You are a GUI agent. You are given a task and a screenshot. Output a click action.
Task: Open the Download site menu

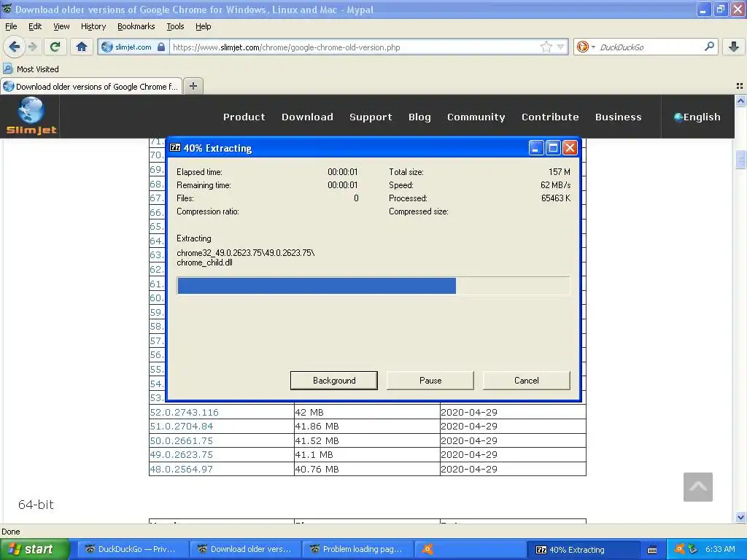(x=307, y=117)
